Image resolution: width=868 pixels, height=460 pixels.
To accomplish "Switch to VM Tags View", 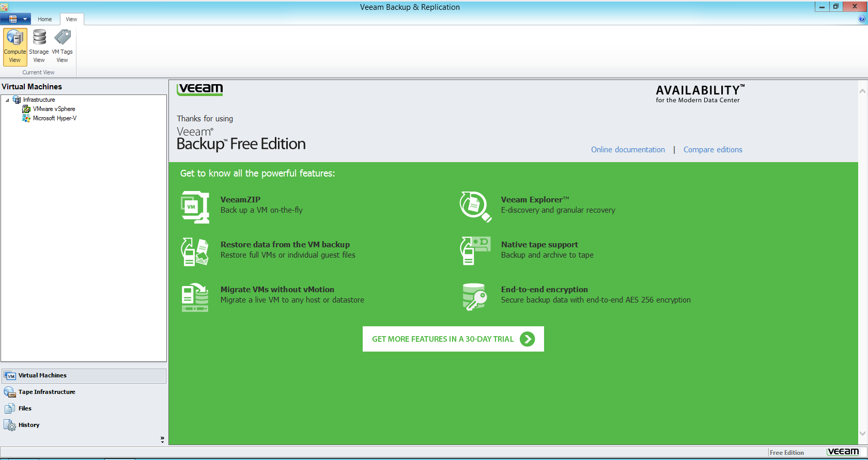I will [63, 46].
